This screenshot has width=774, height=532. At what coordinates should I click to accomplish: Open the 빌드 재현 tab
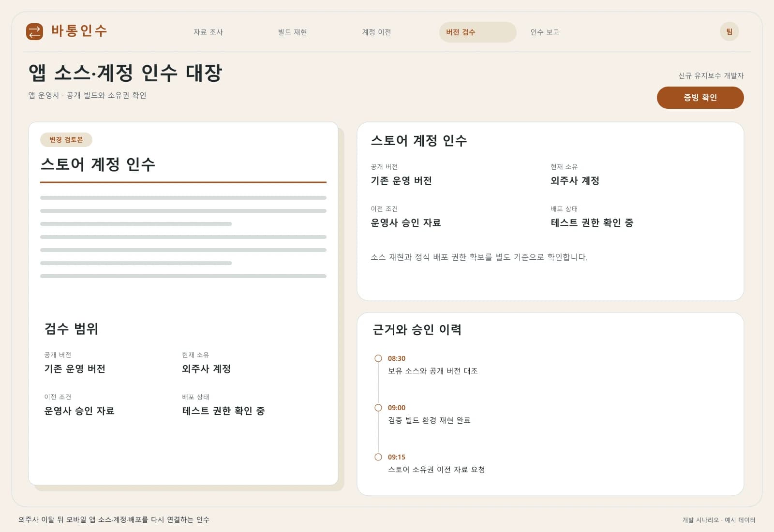[292, 32]
